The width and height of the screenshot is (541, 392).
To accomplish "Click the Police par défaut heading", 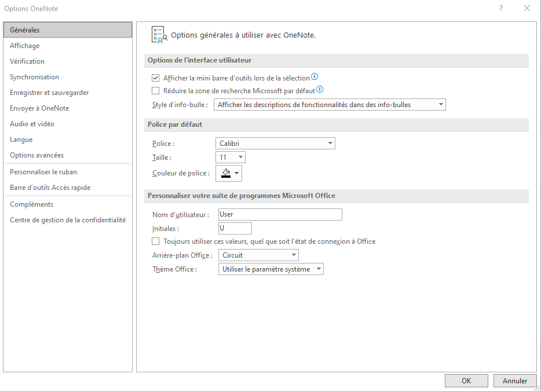I will (175, 124).
